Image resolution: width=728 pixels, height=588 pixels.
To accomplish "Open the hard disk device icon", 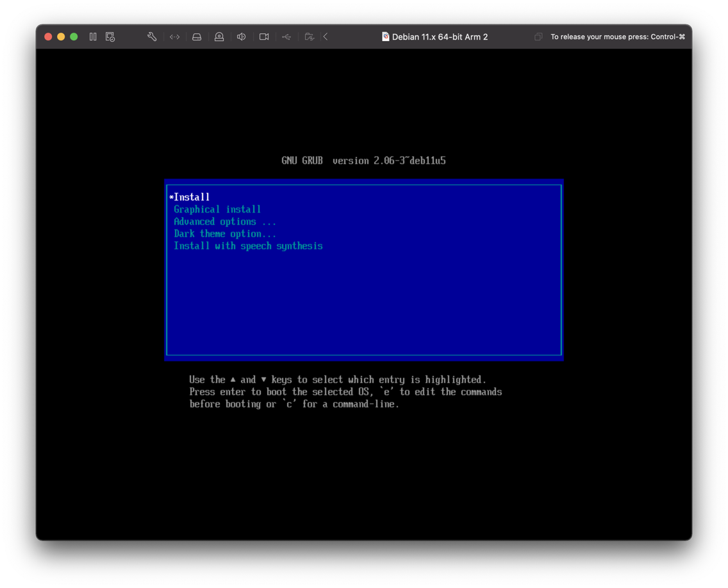I will point(197,37).
